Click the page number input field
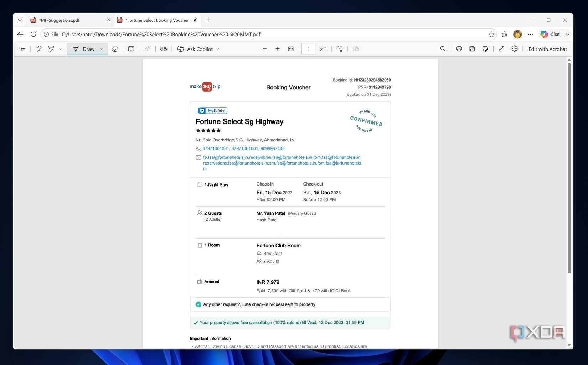 pyautogui.click(x=309, y=49)
